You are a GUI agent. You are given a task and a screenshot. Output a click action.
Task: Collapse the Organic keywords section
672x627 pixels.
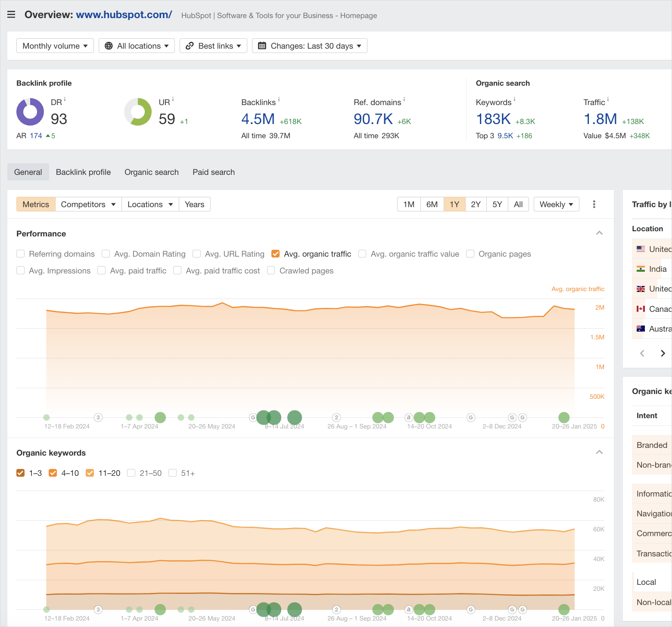click(x=599, y=452)
